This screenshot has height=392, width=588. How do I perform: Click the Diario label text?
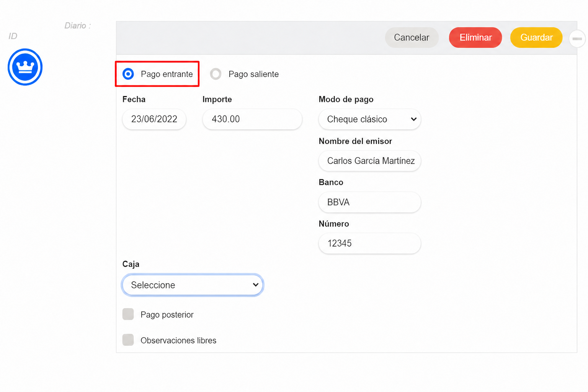click(78, 26)
